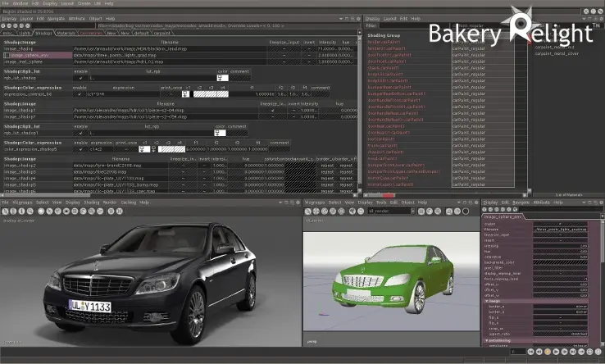Select hood.carPaint1 shading group
605x364 pixels.
382,159
